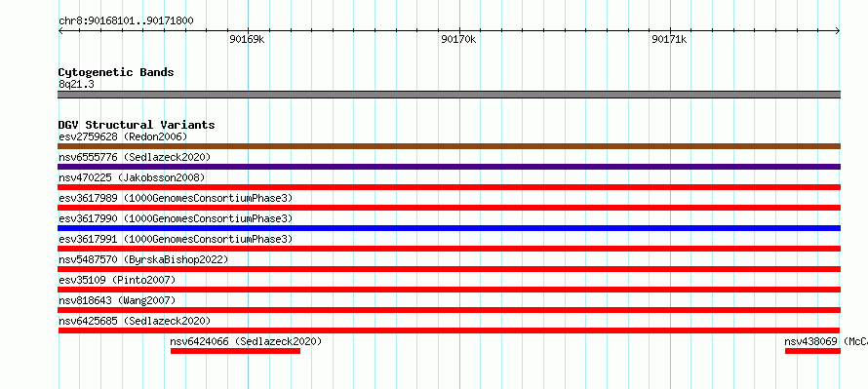The height and width of the screenshot is (389, 868).
Task: Open the nsv438069 variant label
Action: (826, 341)
